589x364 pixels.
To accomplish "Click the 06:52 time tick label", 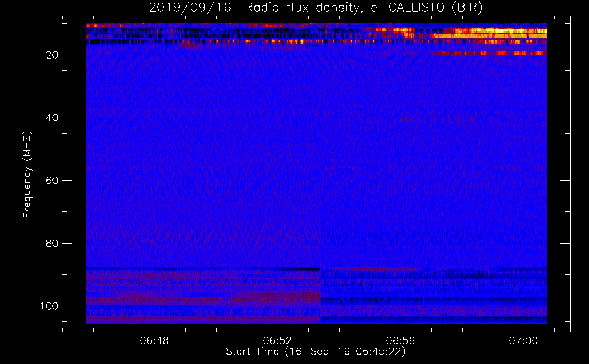I will (277, 341).
